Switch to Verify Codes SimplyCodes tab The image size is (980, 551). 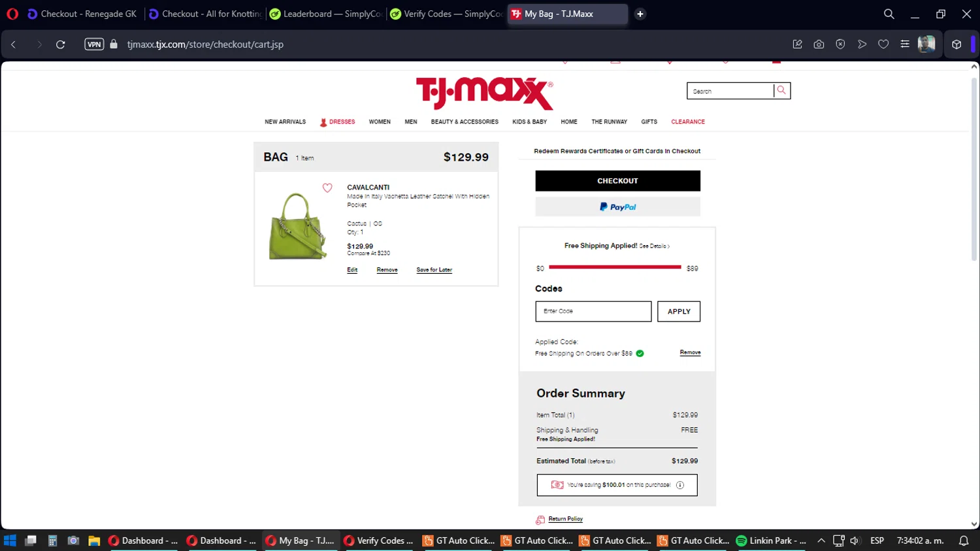[x=447, y=14]
